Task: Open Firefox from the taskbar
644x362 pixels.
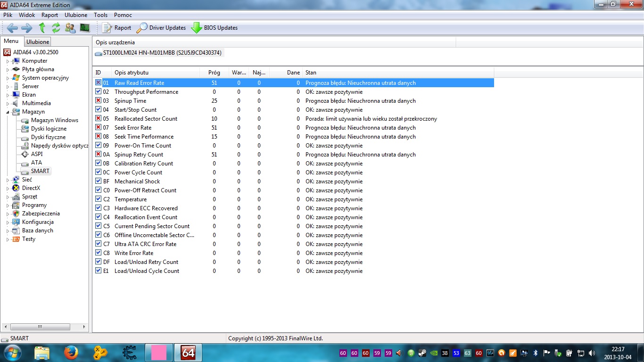Action: tap(71, 353)
